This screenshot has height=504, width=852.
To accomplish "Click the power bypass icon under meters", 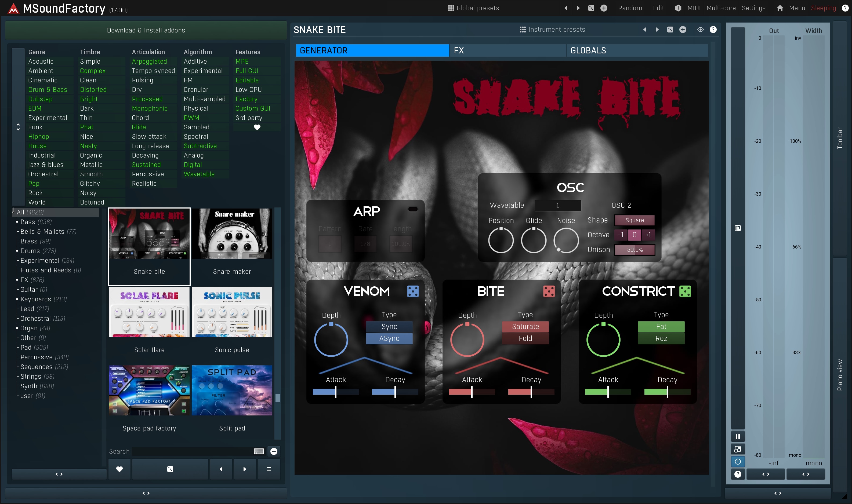I will (x=738, y=461).
